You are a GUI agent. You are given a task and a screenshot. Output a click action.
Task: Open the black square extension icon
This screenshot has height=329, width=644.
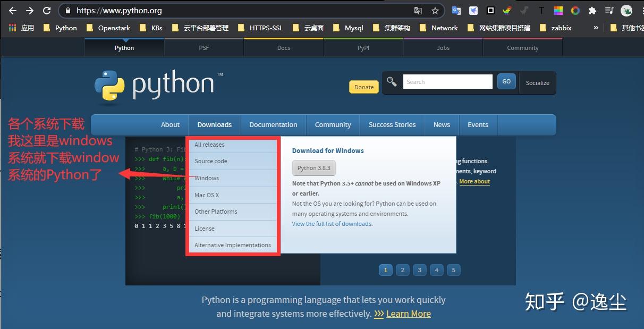coord(490,11)
